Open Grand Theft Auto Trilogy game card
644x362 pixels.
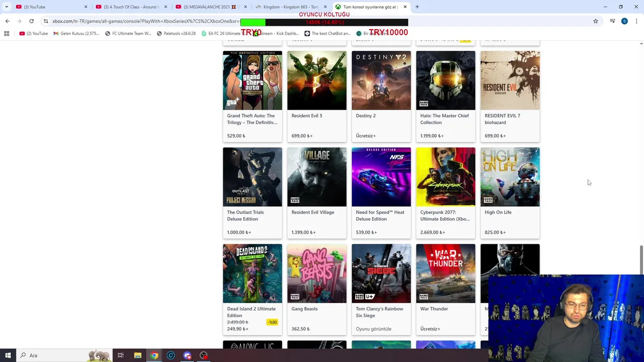[x=253, y=96]
